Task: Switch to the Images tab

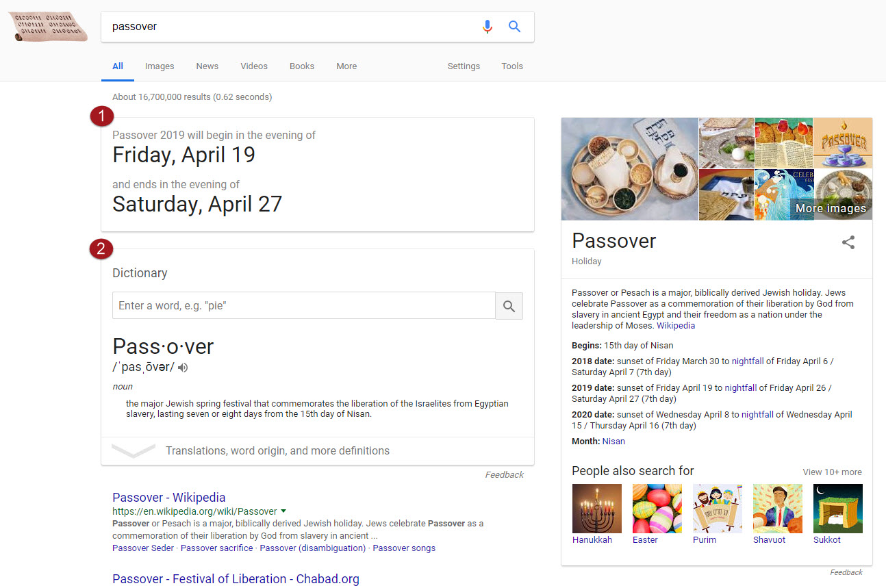Action: point(160,66)
